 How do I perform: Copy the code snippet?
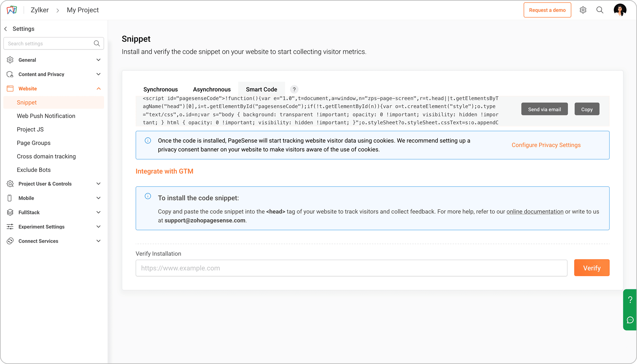[587, 109]
